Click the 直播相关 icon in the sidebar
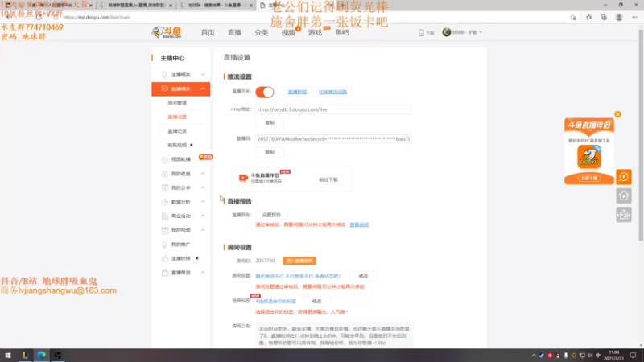The height and width of the screenshot is (362, 644). point(164,88)
